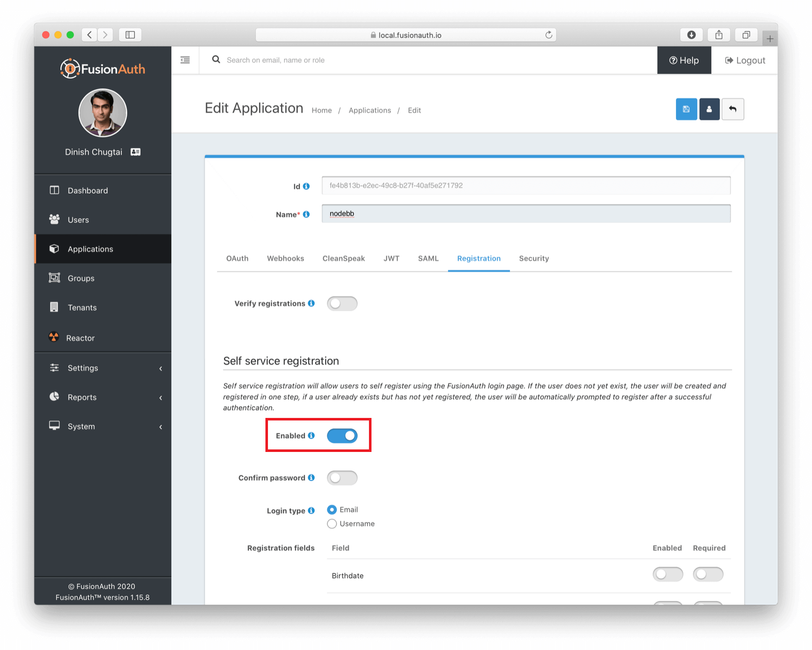Click the Logout link

point(745,60)
